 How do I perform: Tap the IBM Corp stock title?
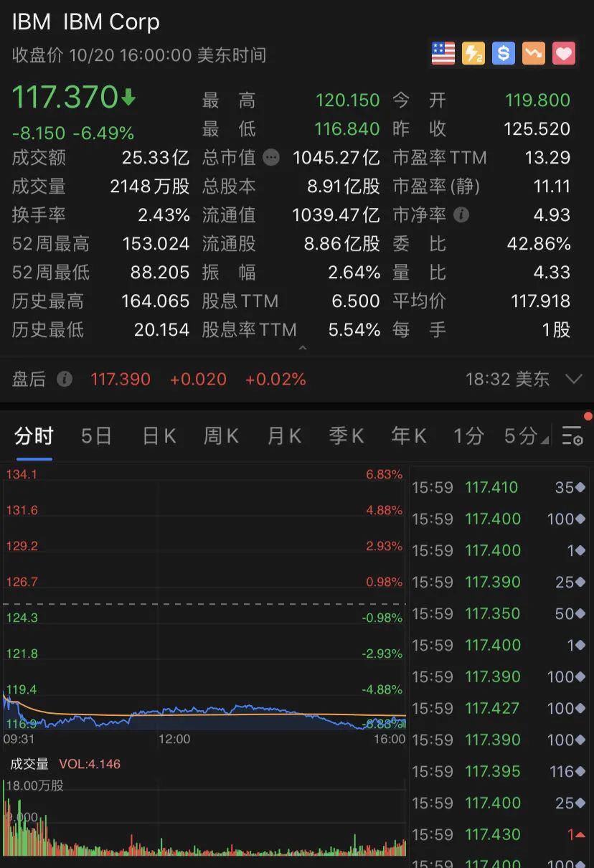click(85, 22)
